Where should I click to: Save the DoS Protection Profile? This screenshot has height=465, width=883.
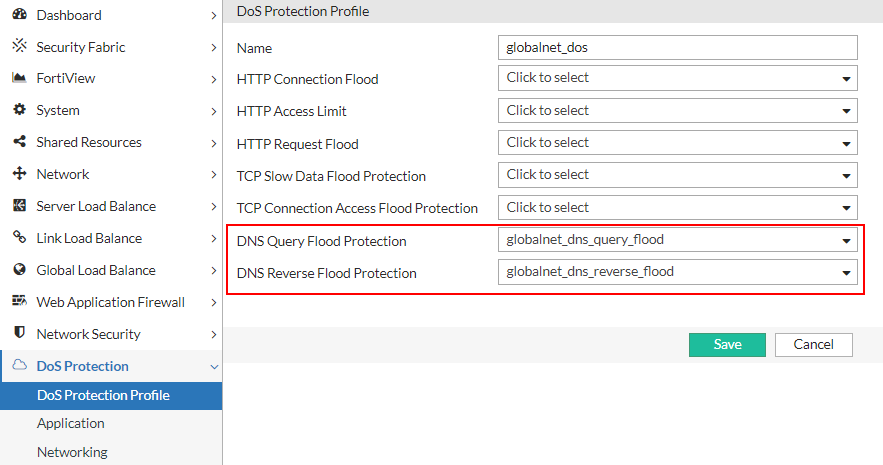(727, 344)
